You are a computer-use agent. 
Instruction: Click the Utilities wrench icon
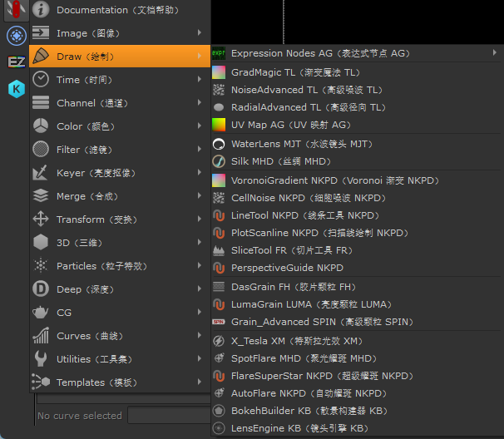(41, 358)
